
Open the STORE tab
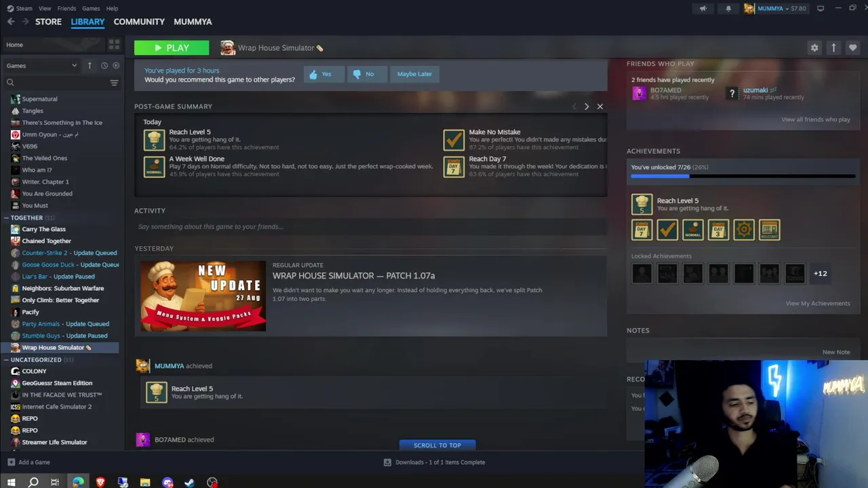[48, 22]
